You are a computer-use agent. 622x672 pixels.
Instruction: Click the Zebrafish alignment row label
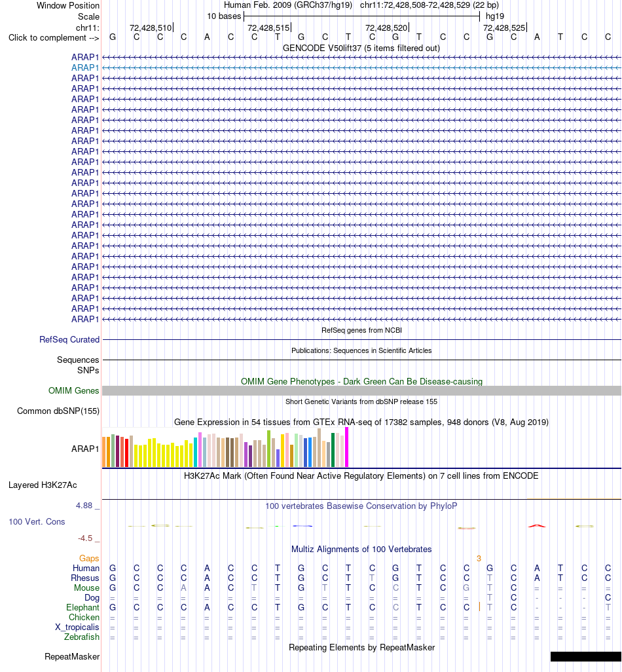coord(81,637)
